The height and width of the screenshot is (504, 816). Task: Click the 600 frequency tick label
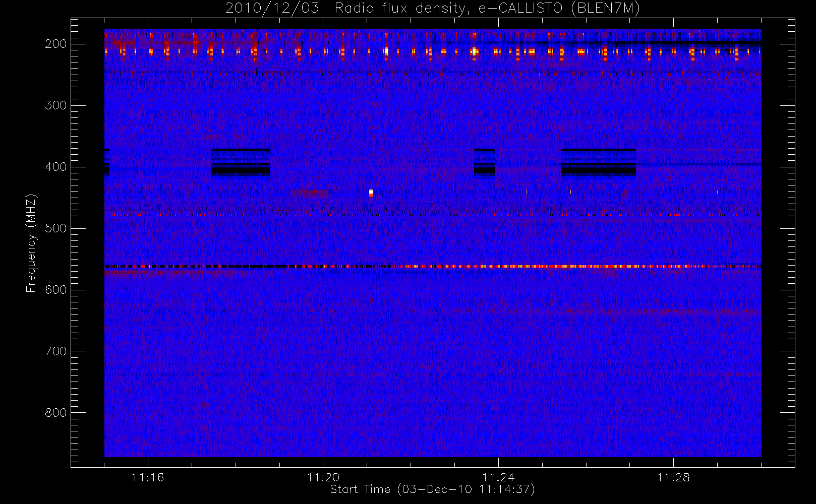(x=56, y=290)
